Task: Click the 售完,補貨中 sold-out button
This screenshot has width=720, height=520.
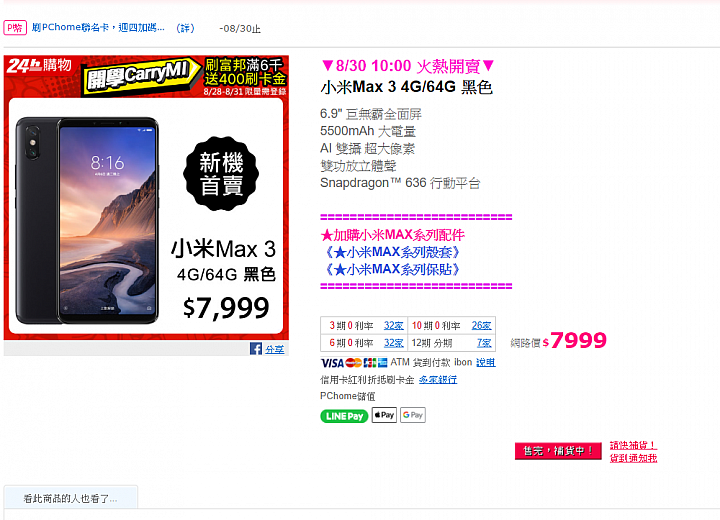Action: point(558,451)
